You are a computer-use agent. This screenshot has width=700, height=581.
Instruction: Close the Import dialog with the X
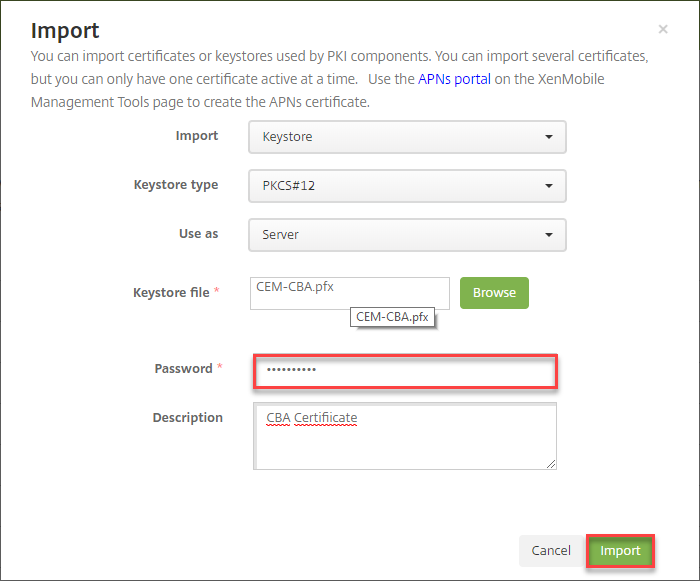point(663,30)
